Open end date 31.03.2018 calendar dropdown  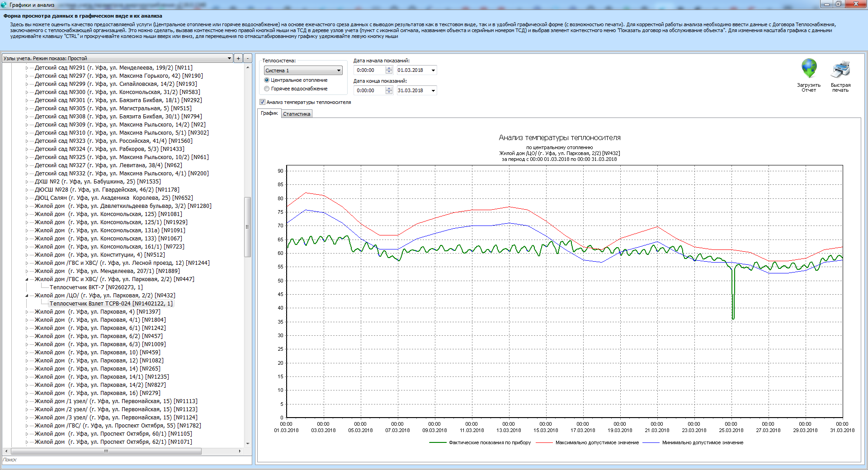click(x=433, y=90)
